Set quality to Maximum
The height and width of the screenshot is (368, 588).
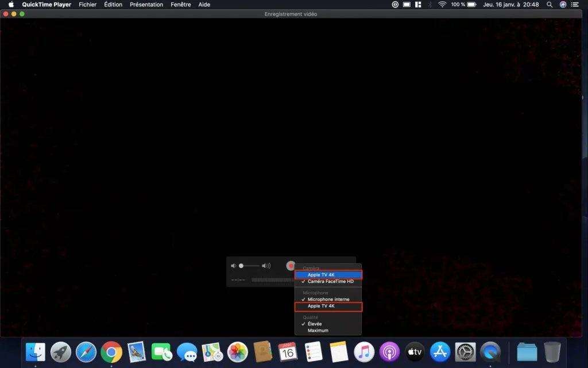tap(328, 331)
